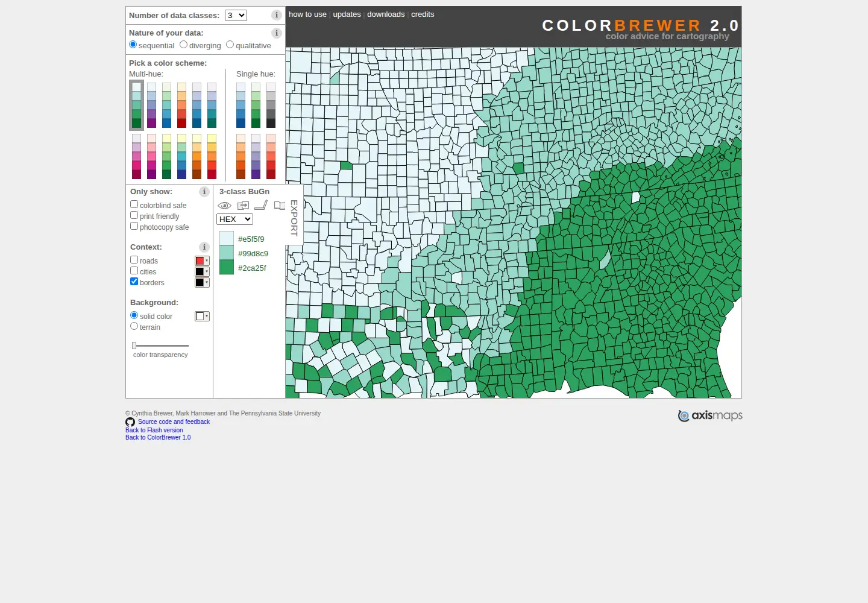Viewport: 868px width, 603px height.
Task: Go to the downloads menu item
Action: (386, 14)
